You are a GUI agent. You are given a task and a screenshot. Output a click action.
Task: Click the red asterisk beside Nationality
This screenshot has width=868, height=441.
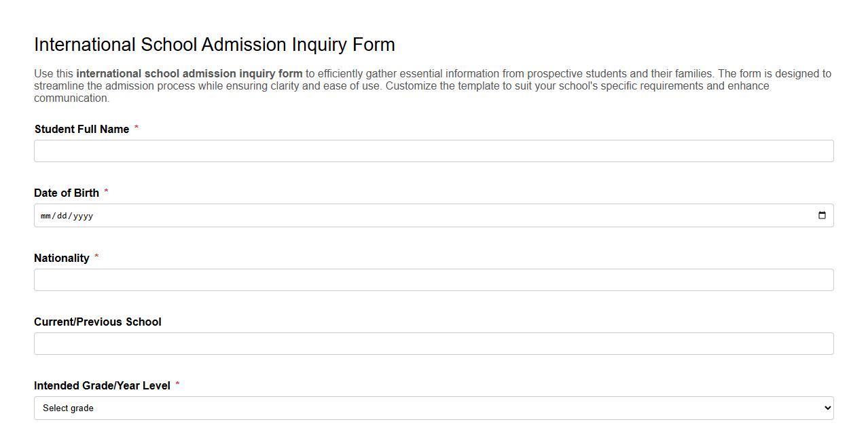coord(96,258)
